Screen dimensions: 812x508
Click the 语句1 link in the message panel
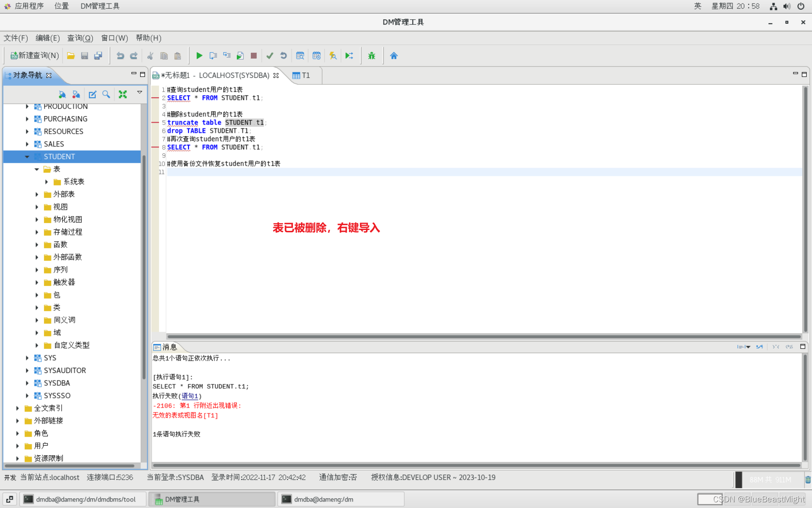(190, 396)
